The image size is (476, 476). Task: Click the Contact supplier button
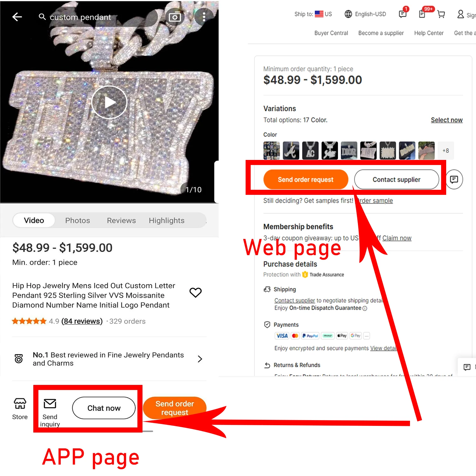pyautogui.click(x=397, y=180)
